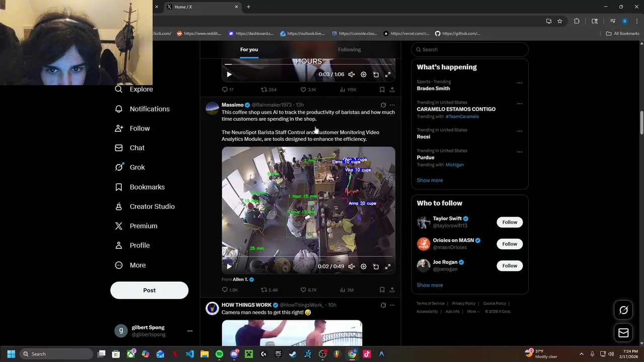Viewport: 644px width, 362px height.
Task: Play the top video at 0:03
Action: point(229,74)
